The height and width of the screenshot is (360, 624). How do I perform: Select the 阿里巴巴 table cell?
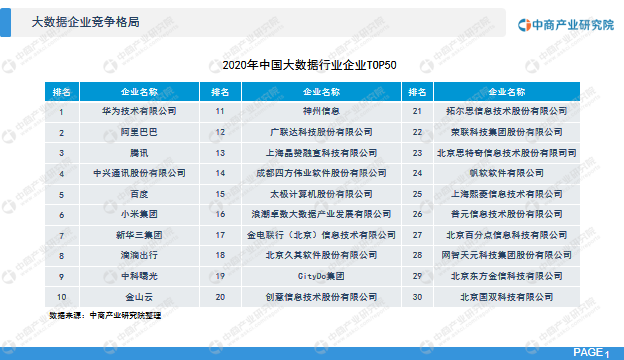[x=139, y=132]
